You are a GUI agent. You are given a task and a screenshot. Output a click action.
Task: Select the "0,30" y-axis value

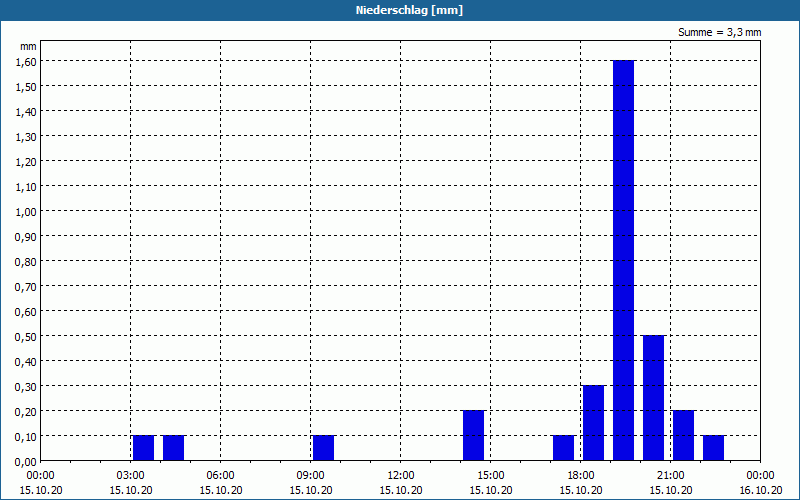pos(26,386)
